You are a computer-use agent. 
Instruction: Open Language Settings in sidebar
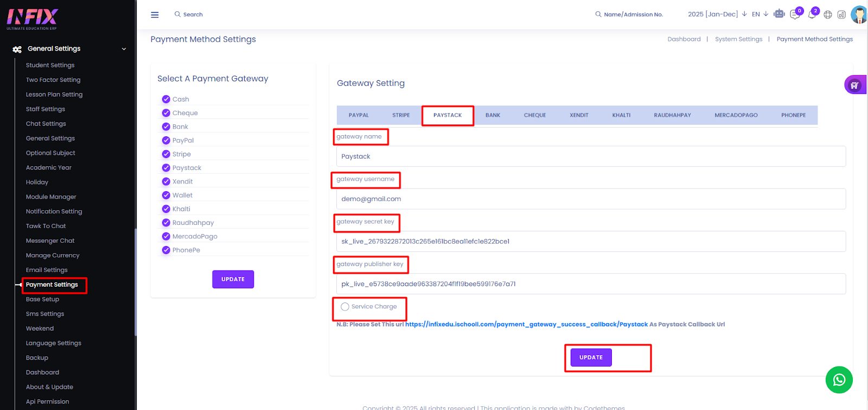tap(54, 343)
